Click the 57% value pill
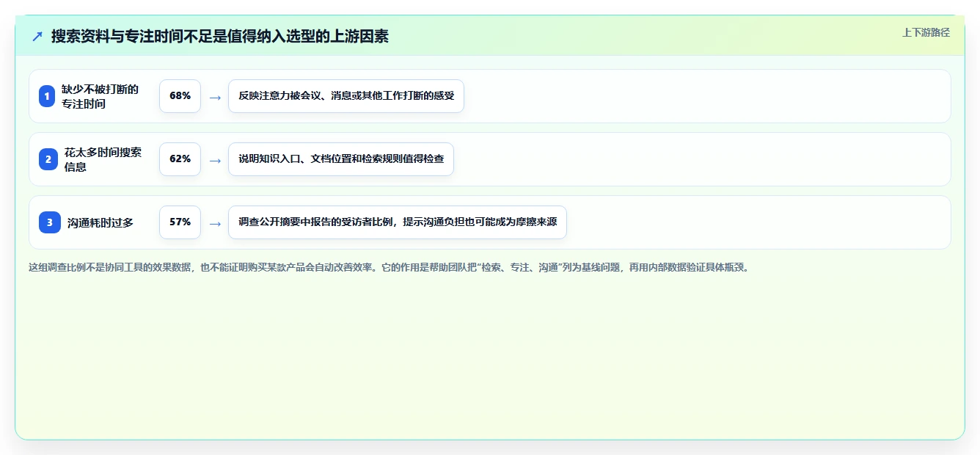Screen dimensions: 980x455 click(180, 222)
